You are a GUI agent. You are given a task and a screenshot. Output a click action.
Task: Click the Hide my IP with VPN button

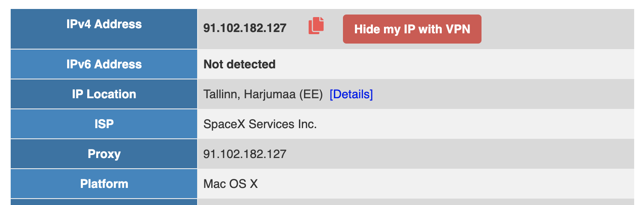412,29
